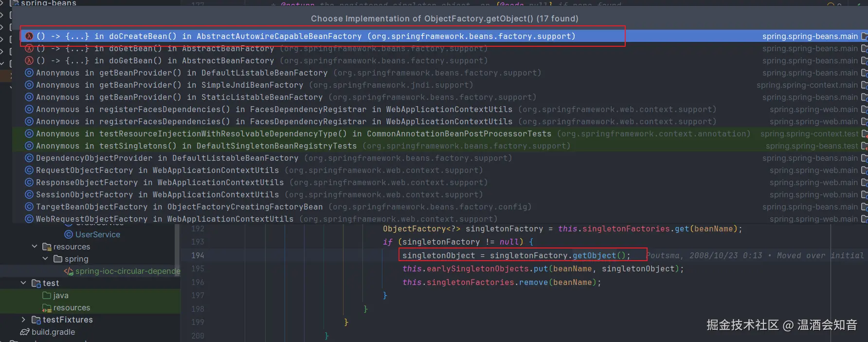The image size is (868, 342).
Task: Click testFixtures module folder icon
Action: point(36,320)
